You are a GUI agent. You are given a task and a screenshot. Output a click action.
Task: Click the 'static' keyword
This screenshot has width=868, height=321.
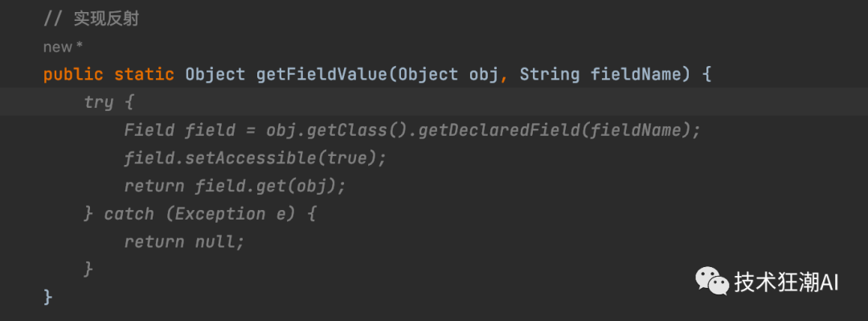click(x=144, y=74)
